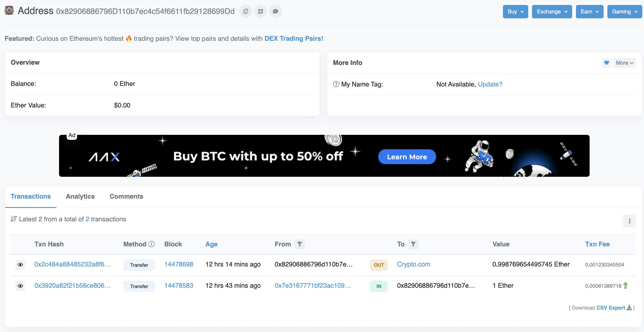Click the fee 0.001230345504
Screen dimensions: 644x332
tap(604, 265)
